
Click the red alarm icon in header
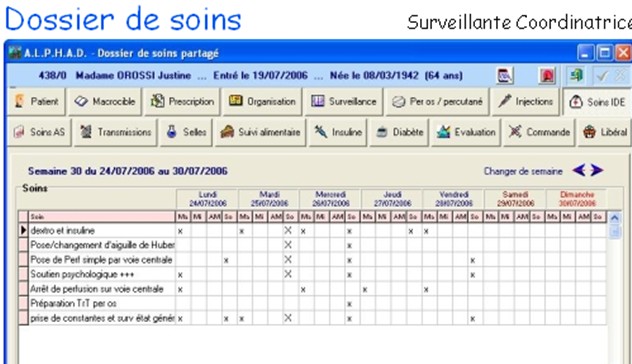coord(547,75)
